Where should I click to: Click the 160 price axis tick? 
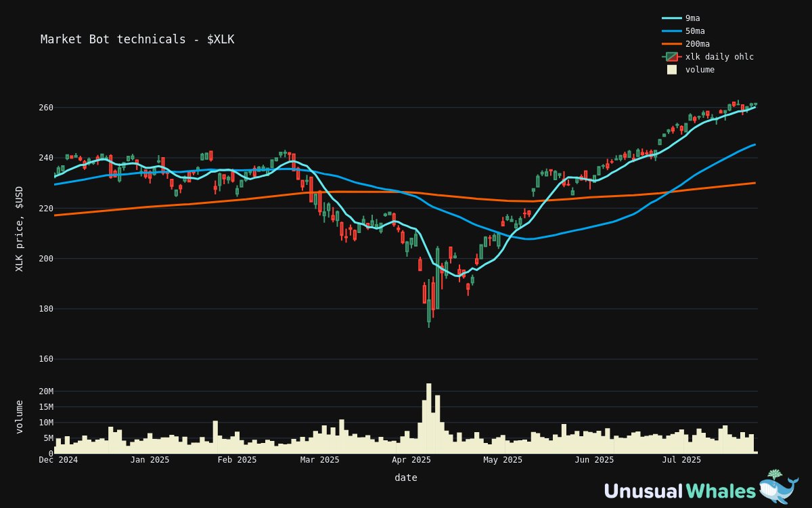pyautogui.click(x=45, y=359)
